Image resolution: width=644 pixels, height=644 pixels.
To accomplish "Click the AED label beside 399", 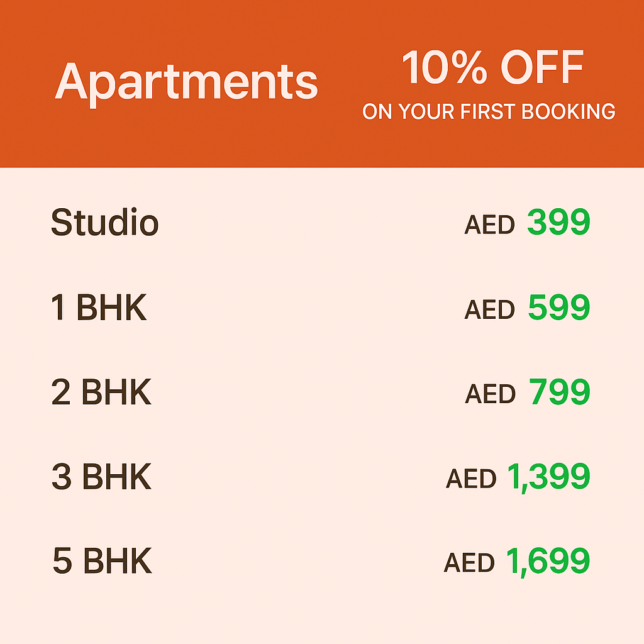I will (489, 225).
